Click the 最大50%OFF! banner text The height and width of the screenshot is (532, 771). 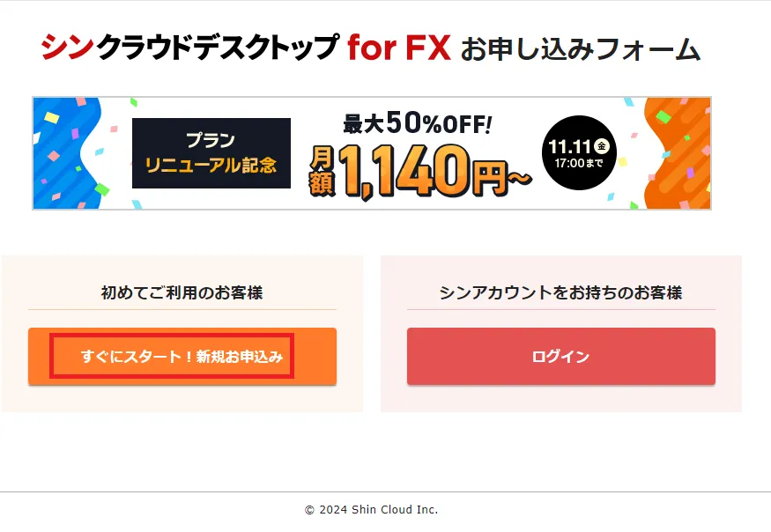tap(417, 125)
